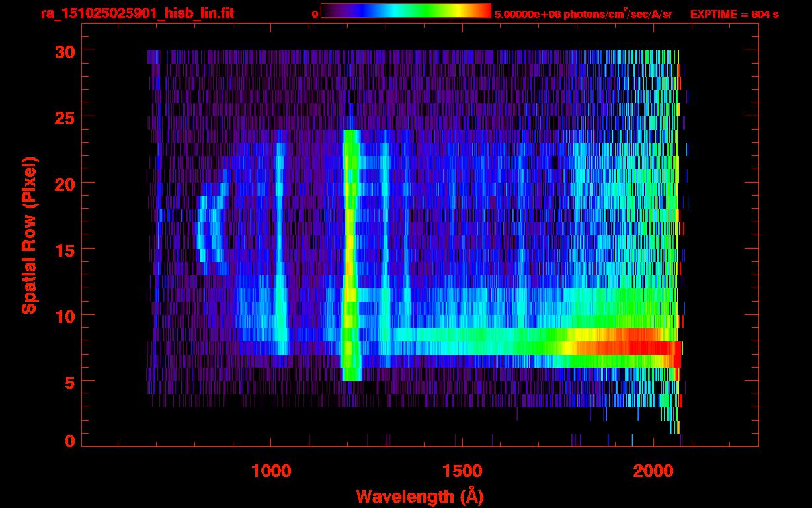Click the x-axis tick label 2000
Image resolution: width=812 pixels, height=508 pixels.
coord(653,471)
